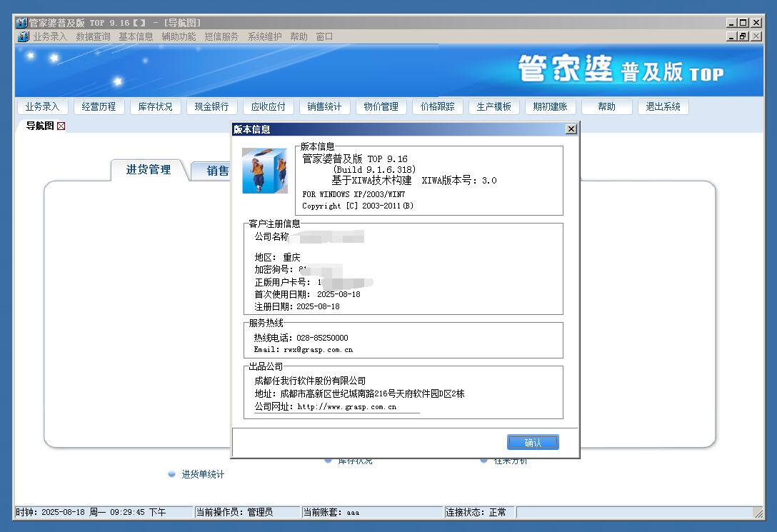Click the 价格跟踪 toolbar button

(438, 106)
